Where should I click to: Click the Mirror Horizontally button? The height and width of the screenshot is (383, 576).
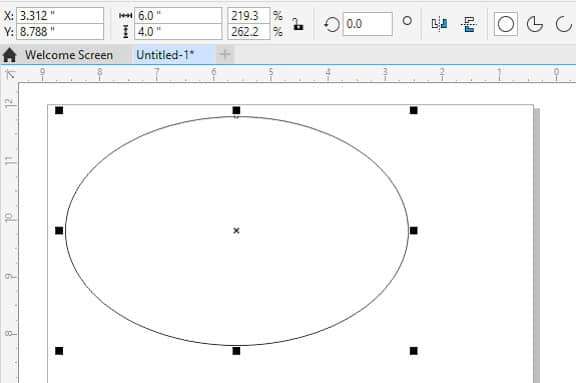439,24
